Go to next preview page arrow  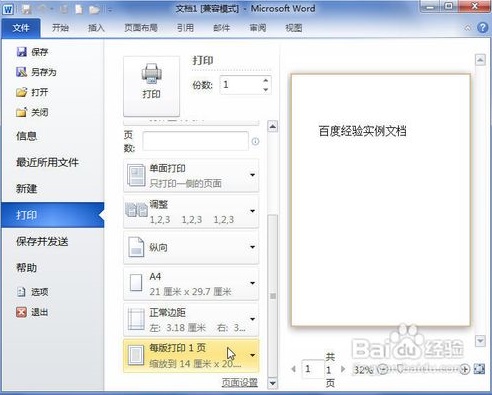pos(343,369)
